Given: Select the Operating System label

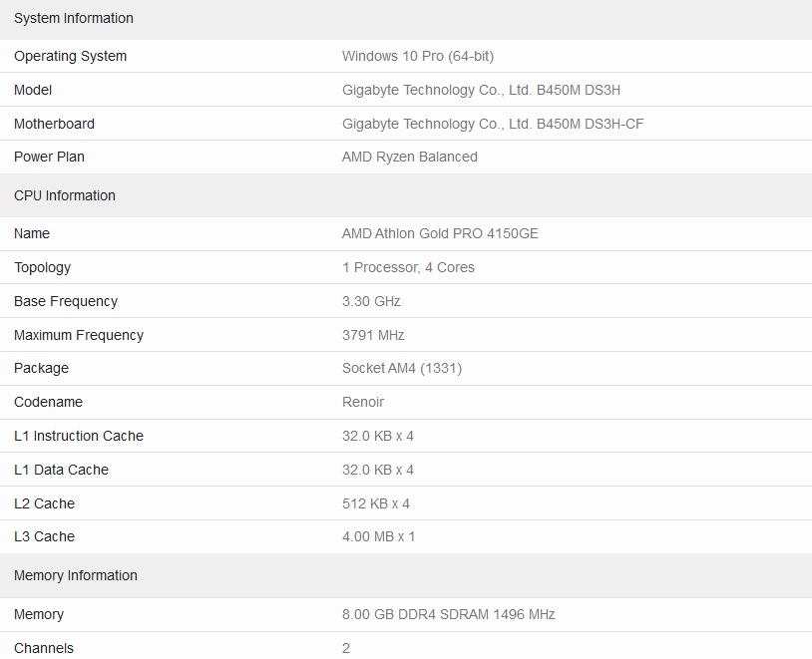Looking at the screenshot, I should 71,56.
